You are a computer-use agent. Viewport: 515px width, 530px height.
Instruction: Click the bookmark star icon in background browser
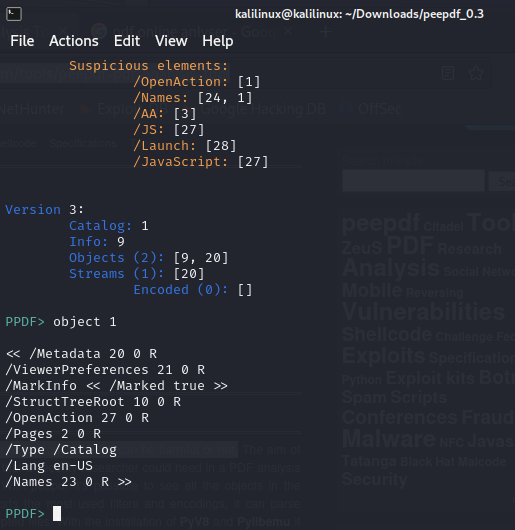pyautogui.click(x=476, y=73)
